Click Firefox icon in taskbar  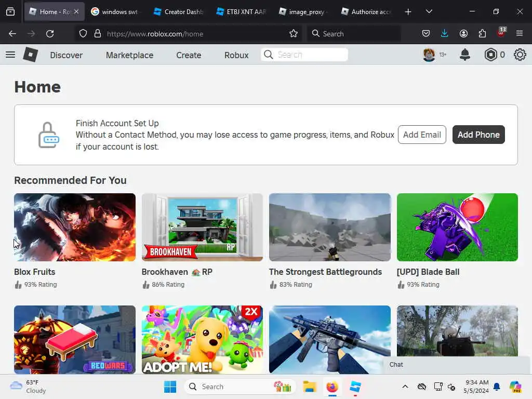point(332,387)
